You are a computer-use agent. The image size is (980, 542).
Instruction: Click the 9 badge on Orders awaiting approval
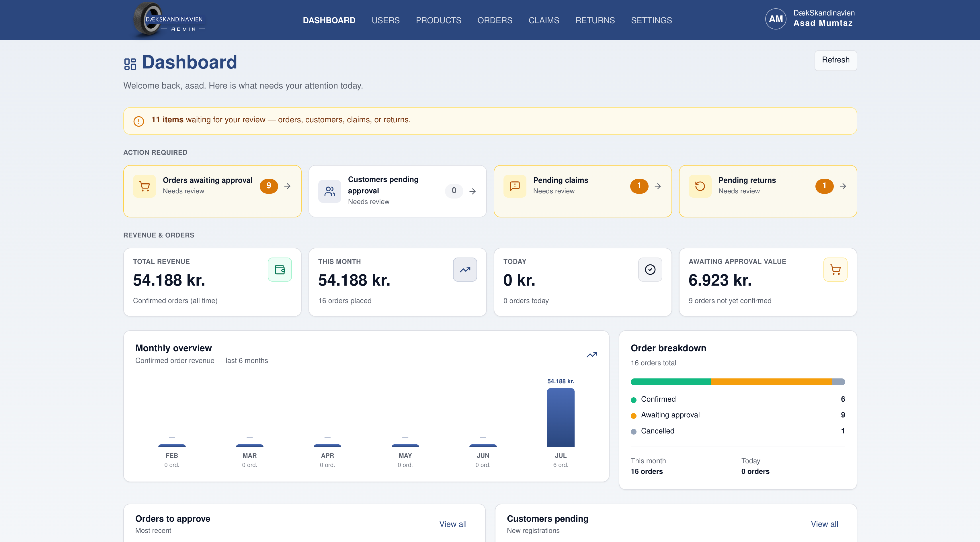point(269,186)
